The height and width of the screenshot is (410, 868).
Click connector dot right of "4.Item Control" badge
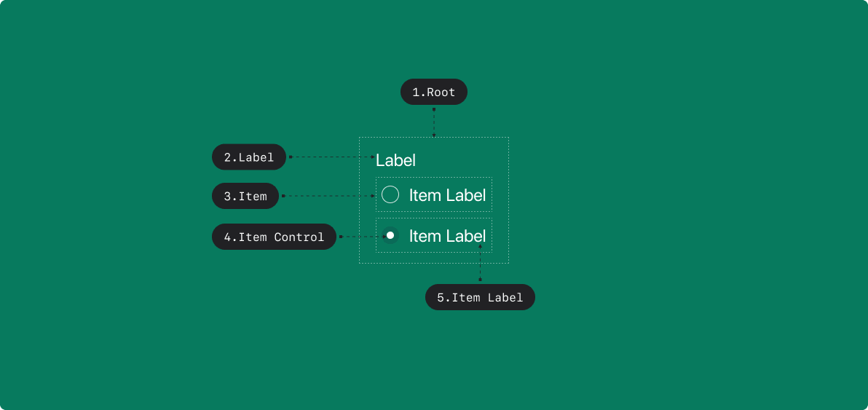coord(341,237)
